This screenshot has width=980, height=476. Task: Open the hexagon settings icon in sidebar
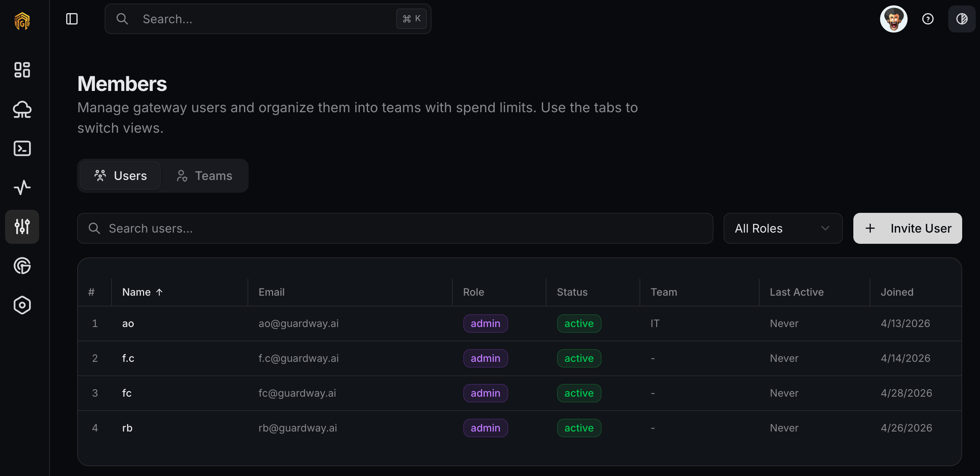point(22,305)
